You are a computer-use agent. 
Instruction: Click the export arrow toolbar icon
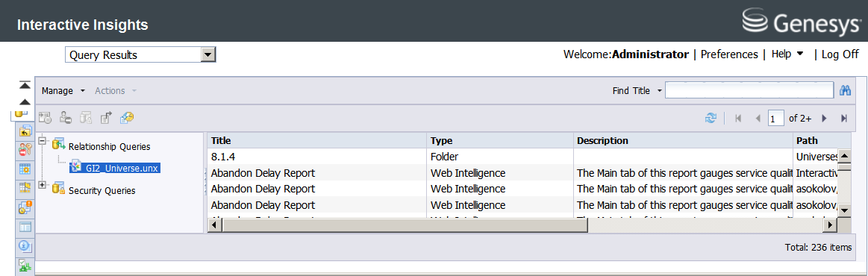click(x=106, y=117)
